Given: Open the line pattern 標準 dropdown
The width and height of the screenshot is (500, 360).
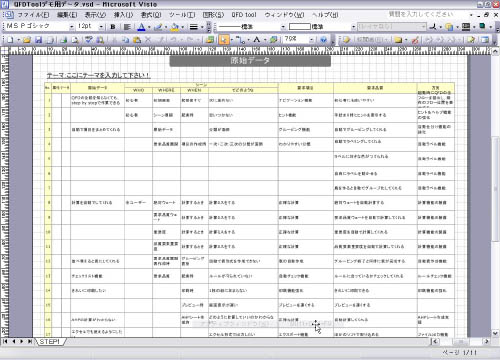Looking at the screenshot, I should coord(283,27).
